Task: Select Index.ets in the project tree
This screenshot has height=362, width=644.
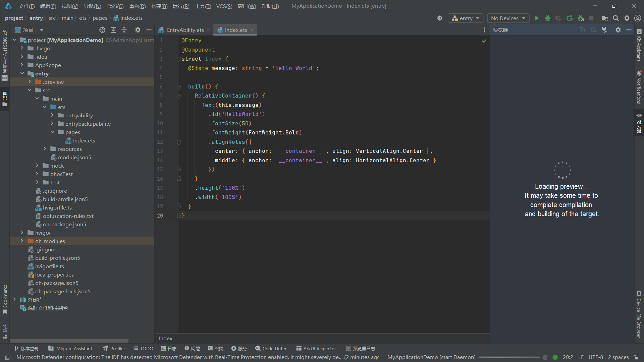Action: click(x=84, y=140)
